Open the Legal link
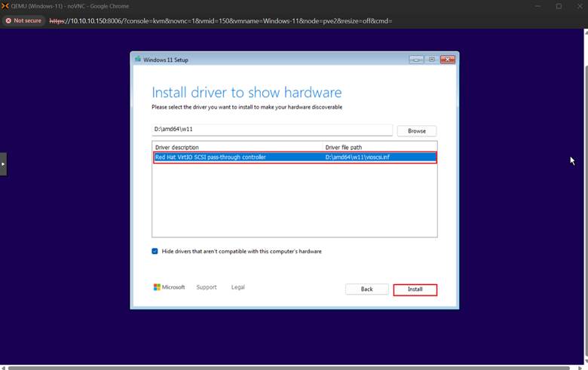 238,287
